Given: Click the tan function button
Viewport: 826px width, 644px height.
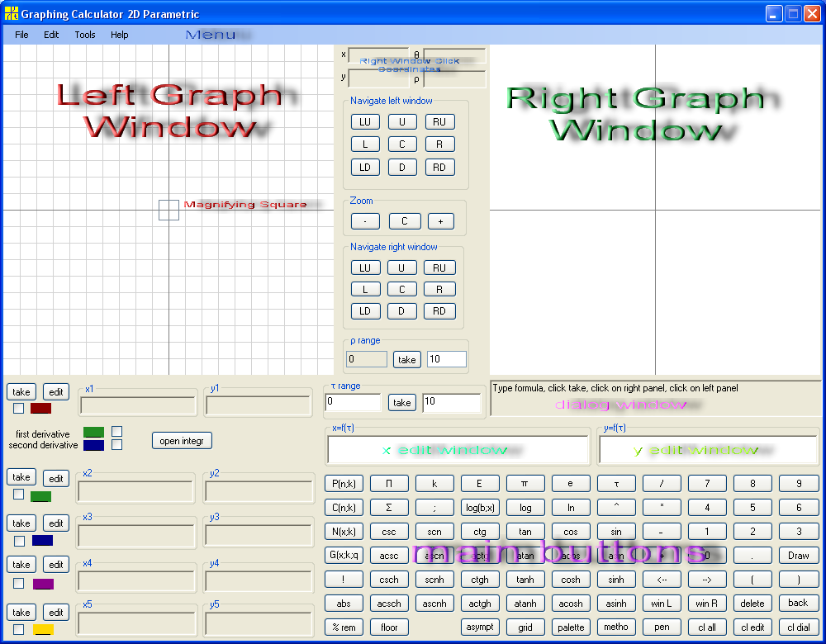Looking at the screenshot, I should tap(525, 532).
